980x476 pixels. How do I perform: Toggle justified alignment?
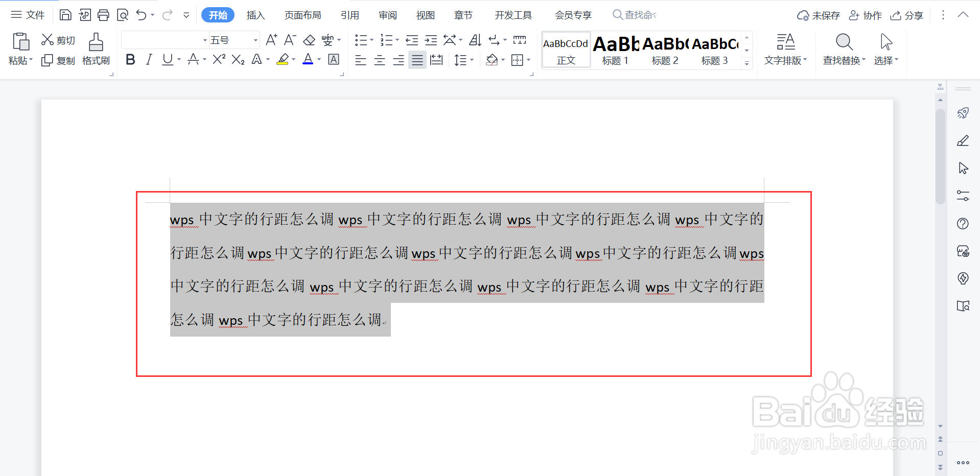point(417,60)
